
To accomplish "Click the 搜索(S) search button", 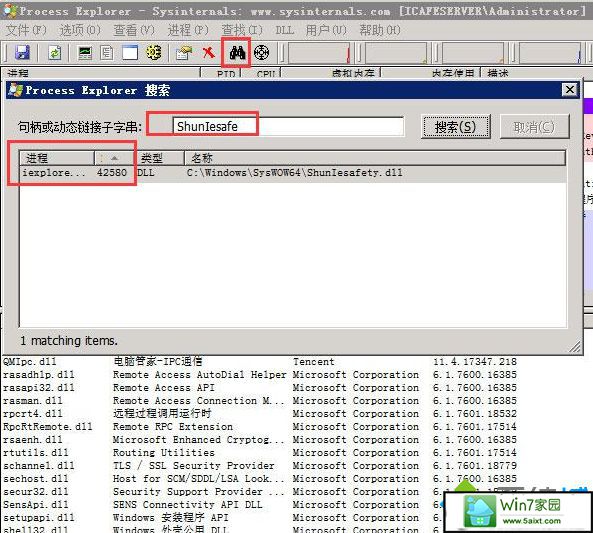I will [456, 127].
